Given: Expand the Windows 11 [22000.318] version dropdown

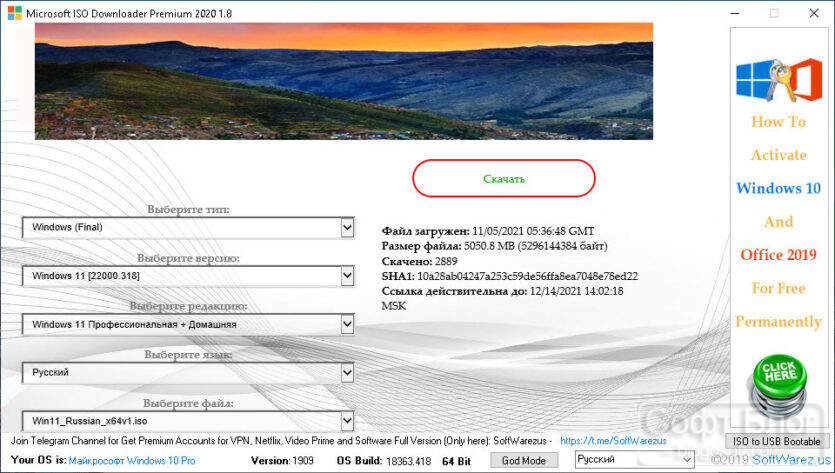Looking at the screenshot, I should click(188, 276).
